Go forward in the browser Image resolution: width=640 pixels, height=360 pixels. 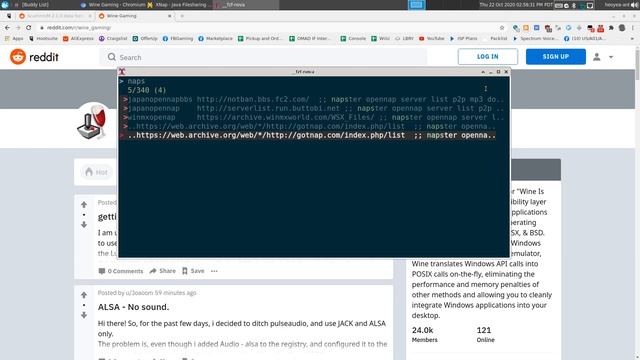pos(18,28)
